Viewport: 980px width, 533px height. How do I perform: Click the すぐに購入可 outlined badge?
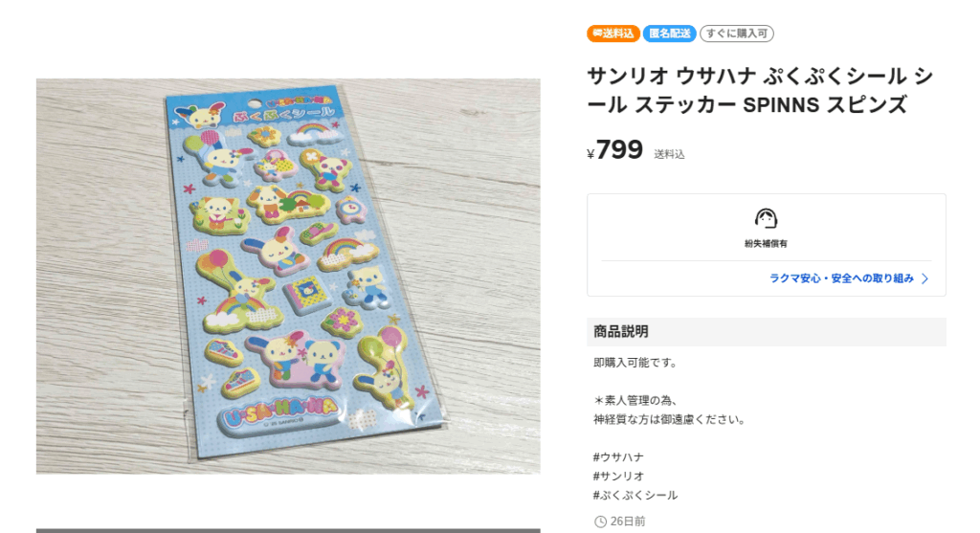tap(736, 33)
